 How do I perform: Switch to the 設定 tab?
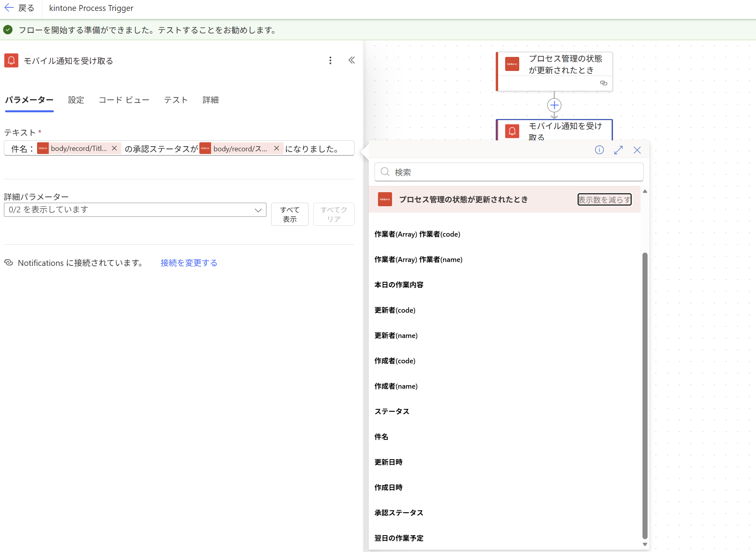click(x=76, y=100)
